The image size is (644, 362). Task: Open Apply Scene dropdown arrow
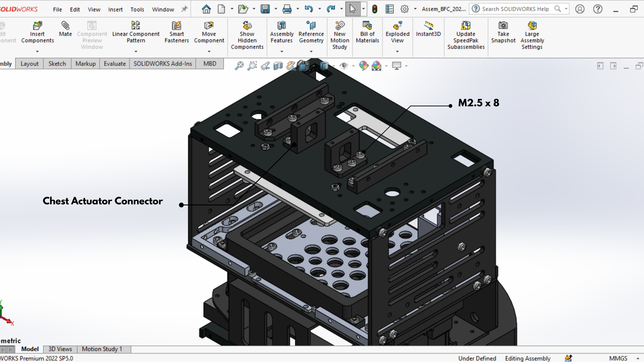point(386,66)
